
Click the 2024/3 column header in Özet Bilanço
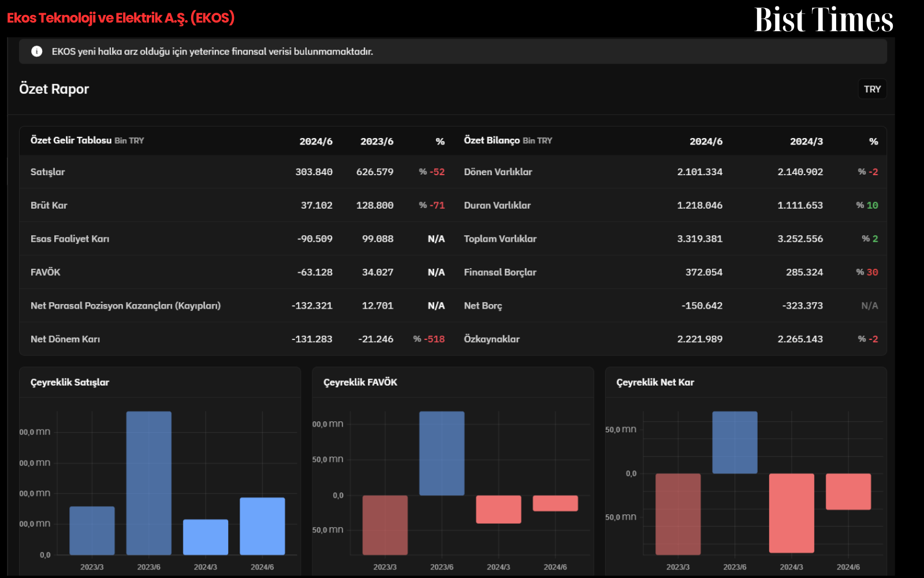806,142
